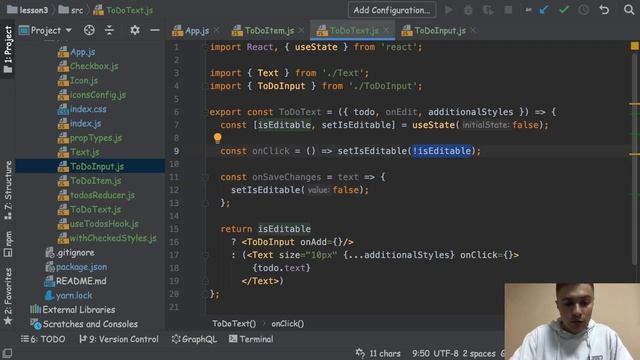Select index.css in the project tree

pyautogui.click(x=82, y=109)
